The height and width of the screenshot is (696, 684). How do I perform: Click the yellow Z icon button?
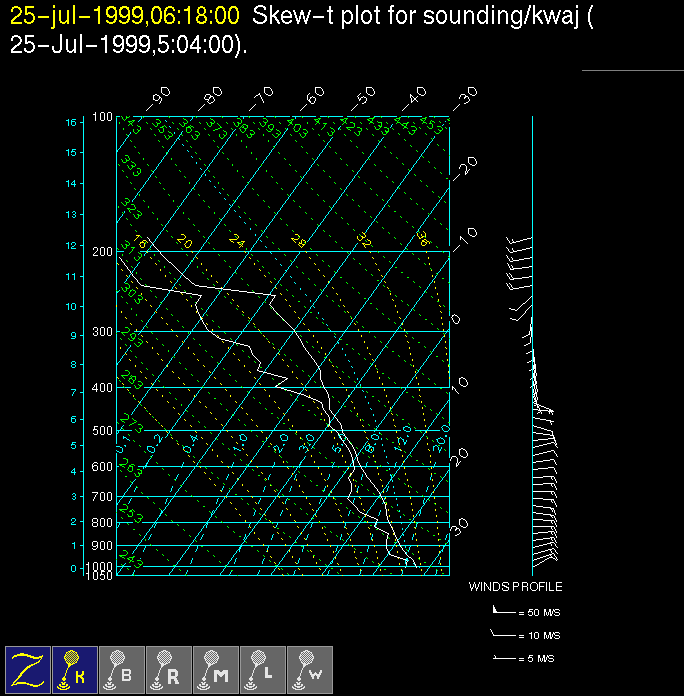click(x=28, y=669)
